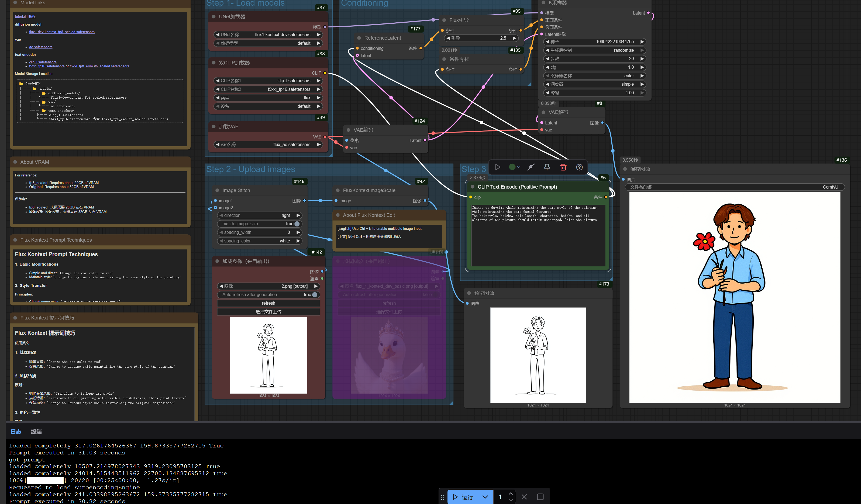Click the left arrow on spacing_width
The image size is (861, 504).
(x=221, y=232)
